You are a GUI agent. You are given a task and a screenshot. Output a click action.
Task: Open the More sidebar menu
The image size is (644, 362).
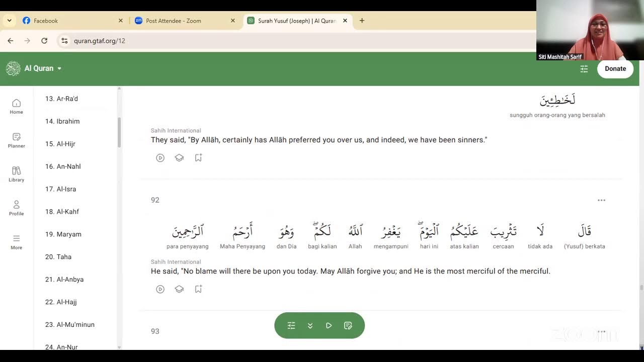16,242
